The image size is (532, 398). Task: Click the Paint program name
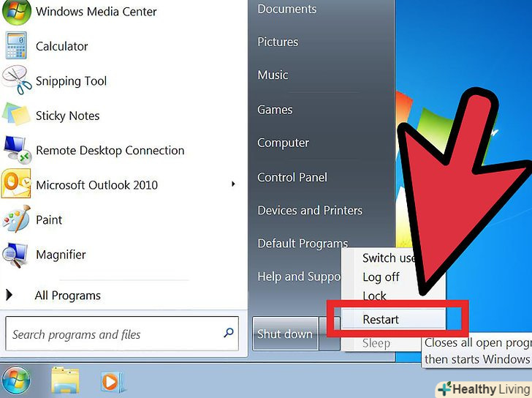(49, 219)
